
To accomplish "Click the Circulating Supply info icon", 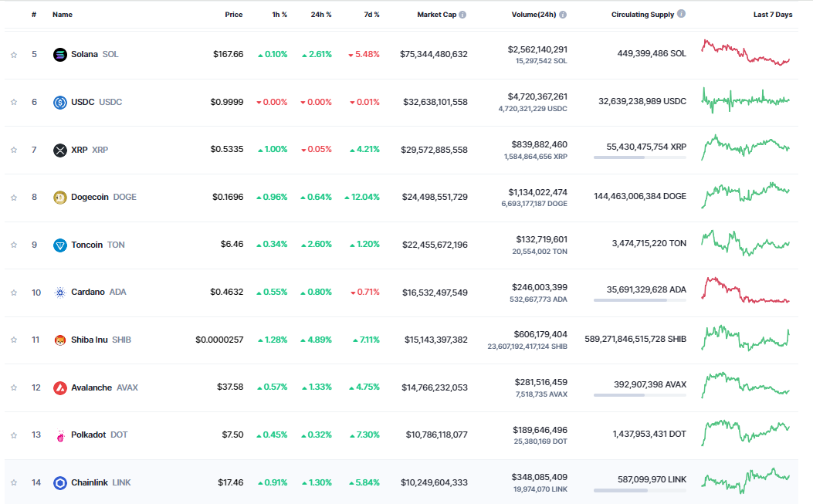I will 680,13.
